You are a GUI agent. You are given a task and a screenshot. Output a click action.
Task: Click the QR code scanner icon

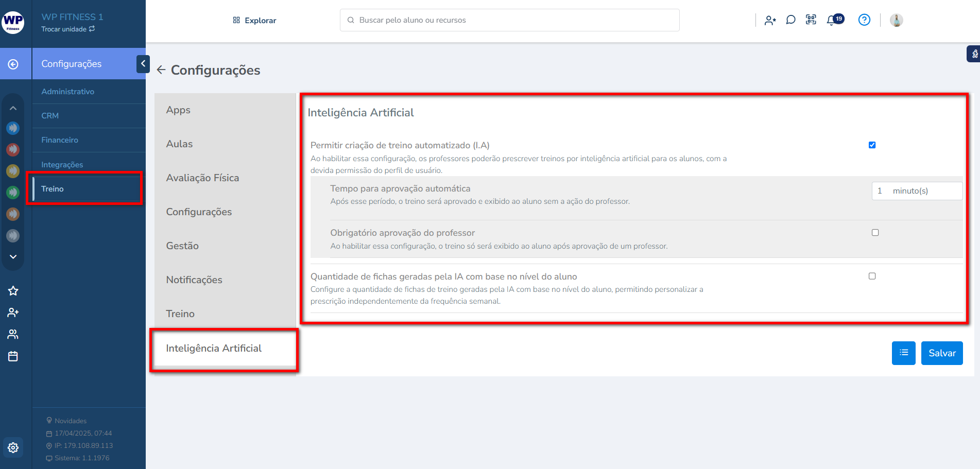point(811,20)
